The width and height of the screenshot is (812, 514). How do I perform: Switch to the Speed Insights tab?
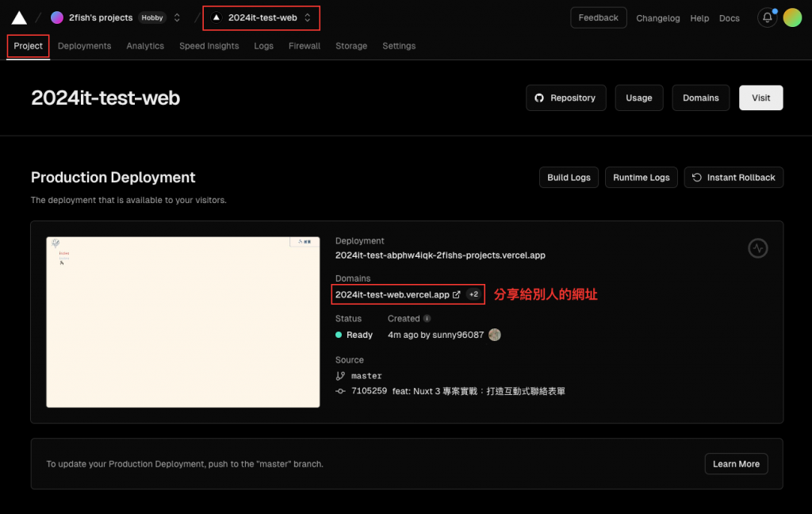(209, 46)
